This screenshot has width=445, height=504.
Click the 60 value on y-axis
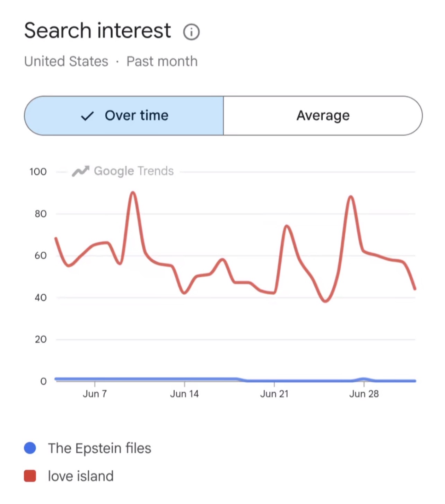coord(41,256)
